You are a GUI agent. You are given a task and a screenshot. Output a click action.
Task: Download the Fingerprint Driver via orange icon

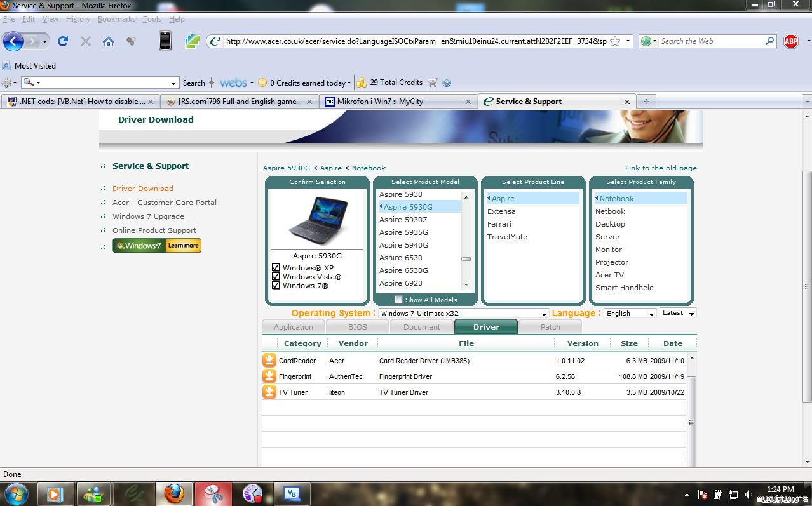pyautogui.click(x=269, y=376)
